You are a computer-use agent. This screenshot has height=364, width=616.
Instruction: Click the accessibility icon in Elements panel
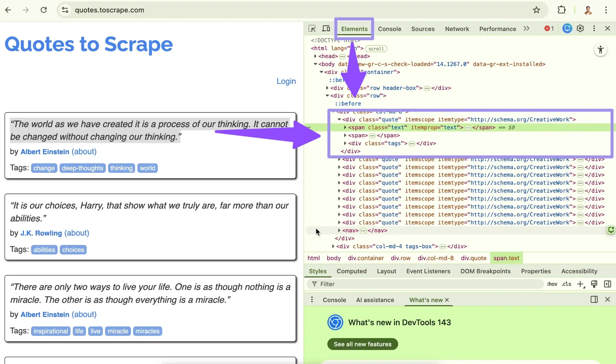600,50
